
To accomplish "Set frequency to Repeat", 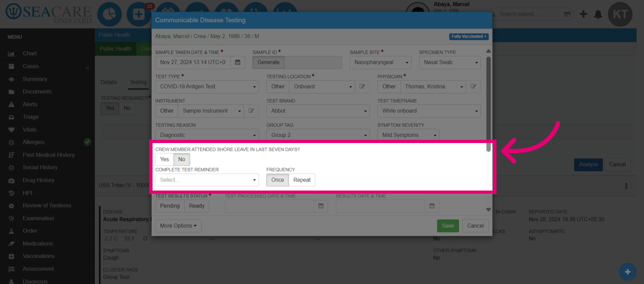I will pos(302,180).
